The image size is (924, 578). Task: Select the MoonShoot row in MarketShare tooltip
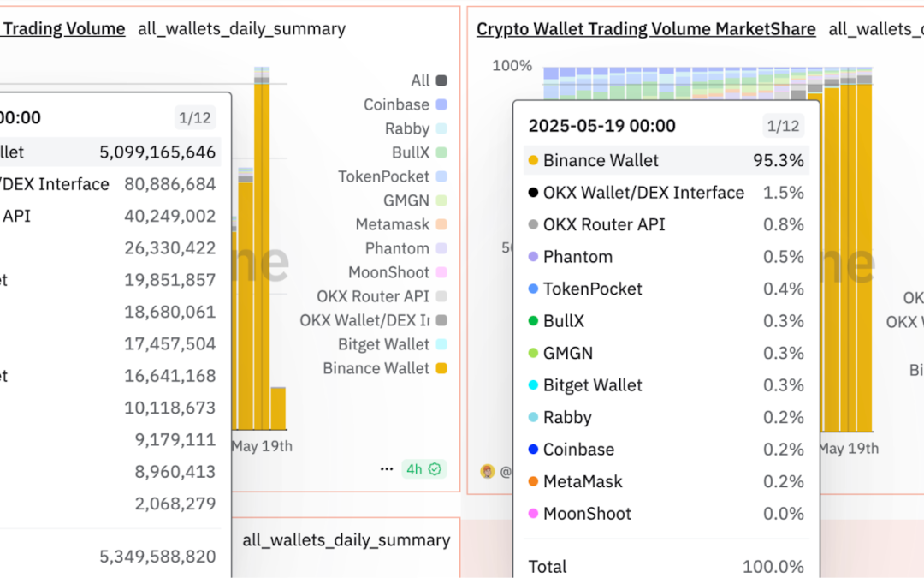pyautogui.click(x=666, y=514)
